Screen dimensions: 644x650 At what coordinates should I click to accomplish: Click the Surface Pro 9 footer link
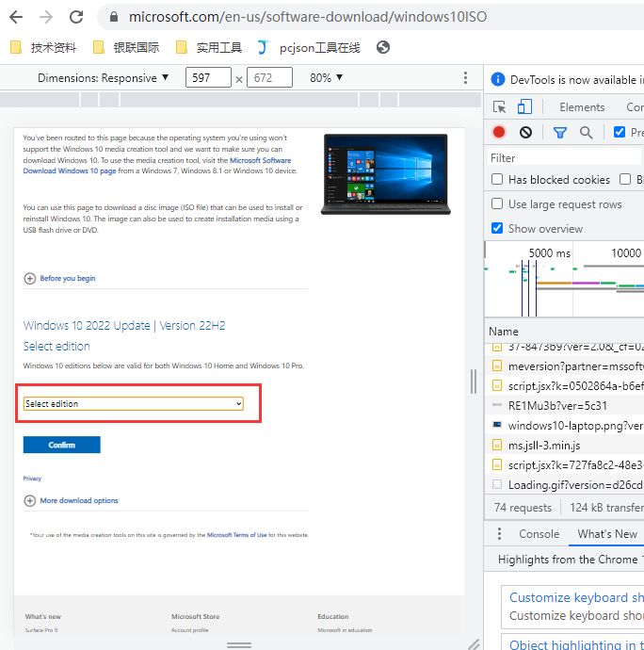coord(41,630)
